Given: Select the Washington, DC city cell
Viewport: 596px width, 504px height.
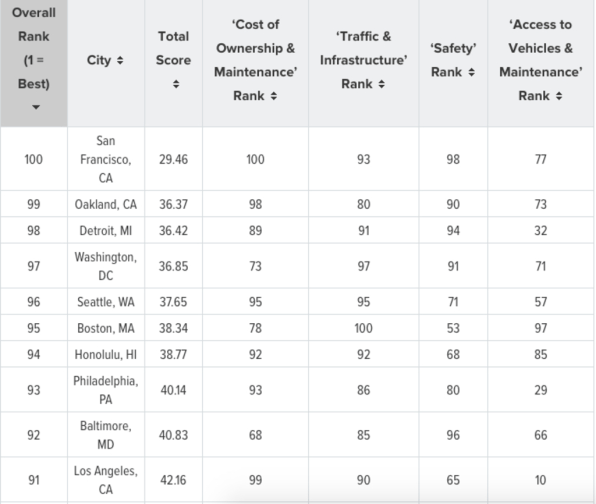Looking at the screenshot, I should tap(106, 266).
